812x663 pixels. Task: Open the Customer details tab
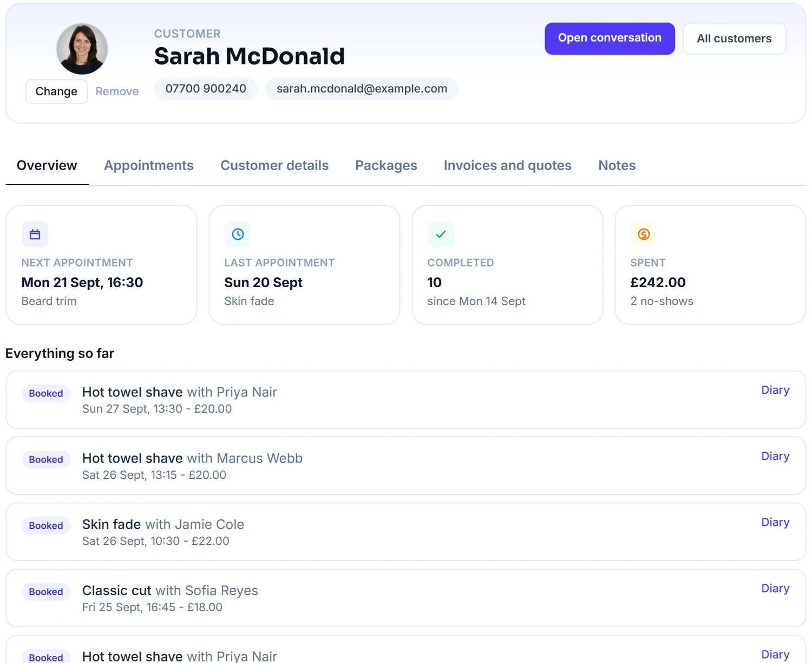[274, 165]
